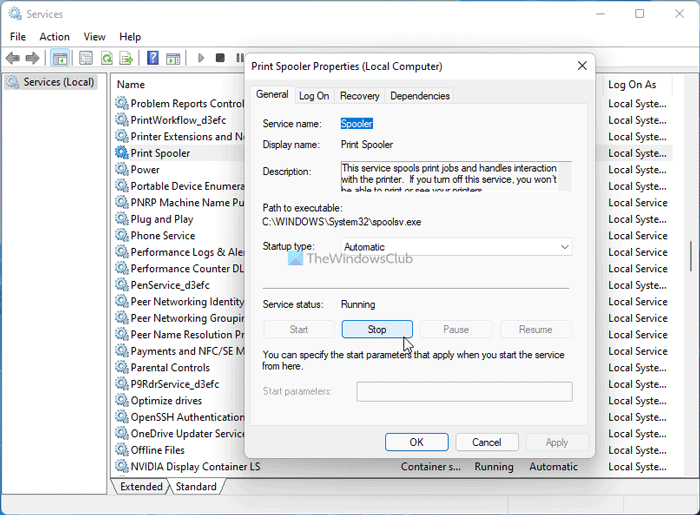Click the disabled Start button
Viewport: 700px width, 515px height.
299,329
